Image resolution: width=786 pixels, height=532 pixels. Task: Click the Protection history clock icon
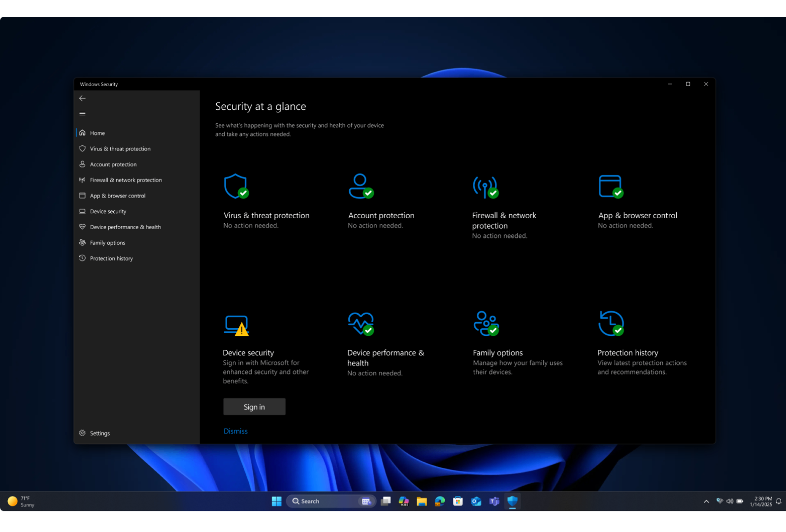(x=611, y=324)
